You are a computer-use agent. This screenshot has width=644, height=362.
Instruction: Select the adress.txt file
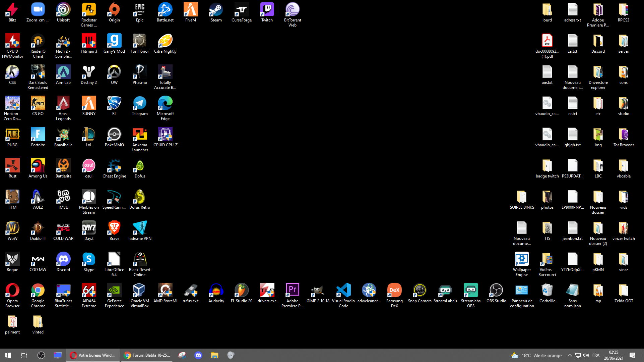click(573, 13)
